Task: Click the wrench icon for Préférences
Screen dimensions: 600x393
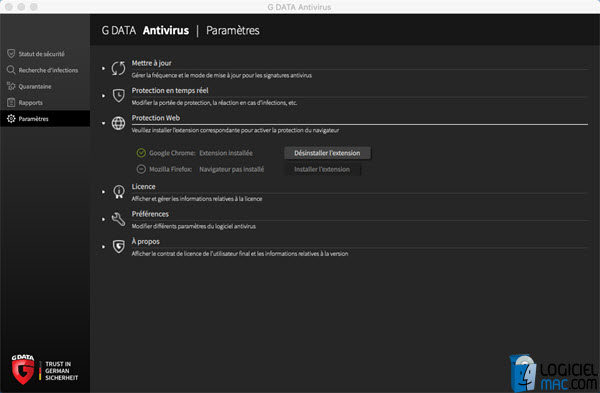Action: [118, 219]
